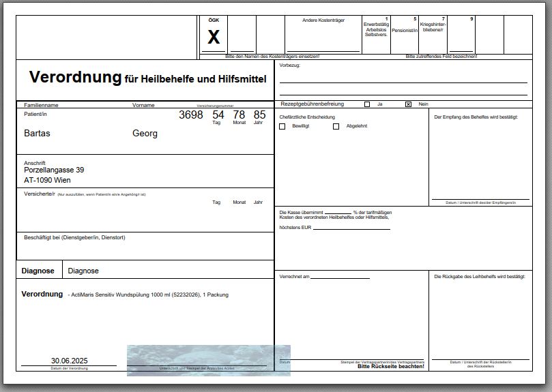Click the ÖGK box marked with X
The width and height of the screenshot is (552, 392).
tap(214, 37)
